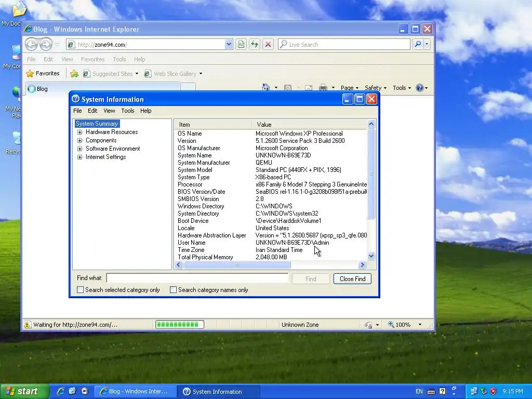This screenshot has height=399, width=532.
Task: Tick Search category names only checkbox
Action: pyautogui.click(x=173, y=290)
